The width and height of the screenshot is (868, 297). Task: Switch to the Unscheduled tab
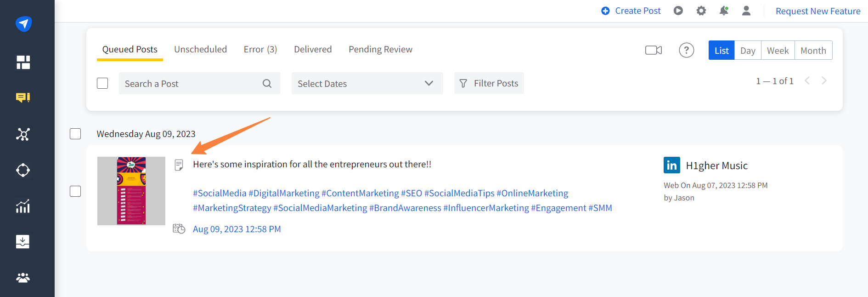[x=200, y=49]
